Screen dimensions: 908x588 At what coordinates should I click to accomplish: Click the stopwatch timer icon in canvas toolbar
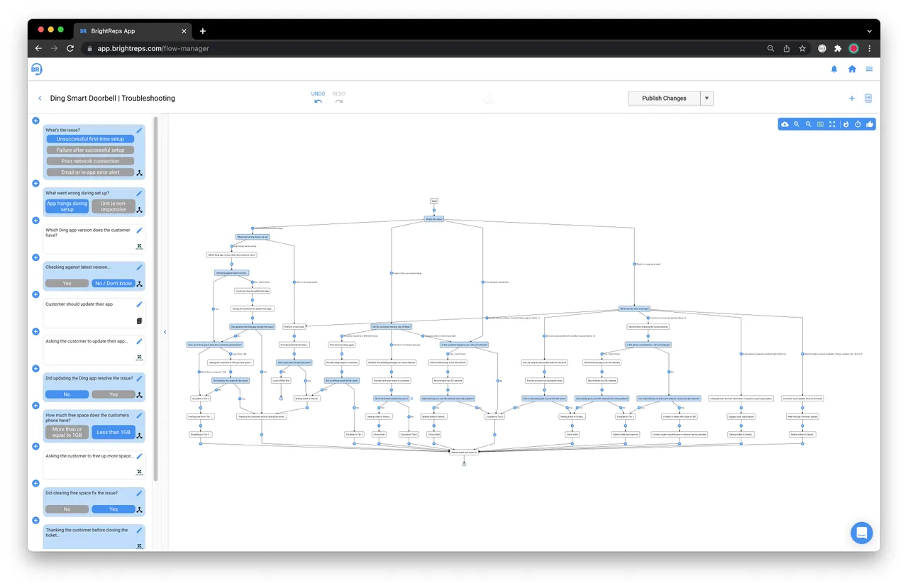[858, 124]
